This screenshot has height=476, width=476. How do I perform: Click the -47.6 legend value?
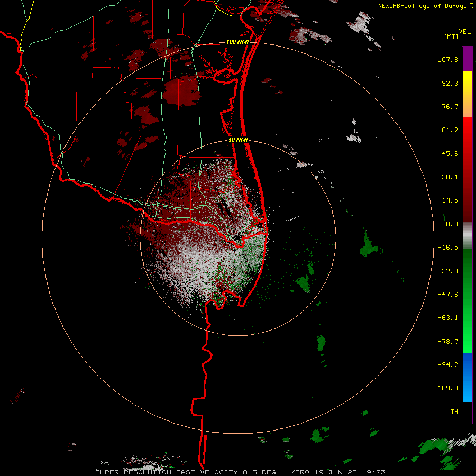(x=448, y=295)
